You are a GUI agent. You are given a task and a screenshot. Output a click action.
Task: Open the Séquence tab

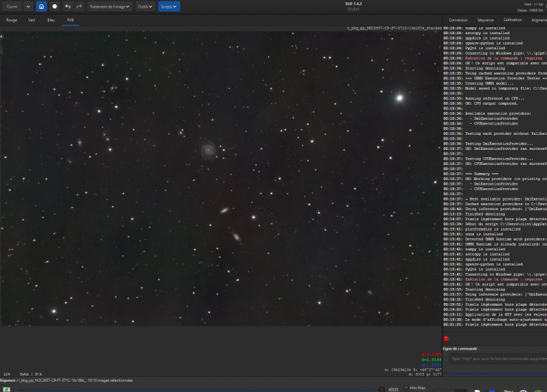[485, 21]
